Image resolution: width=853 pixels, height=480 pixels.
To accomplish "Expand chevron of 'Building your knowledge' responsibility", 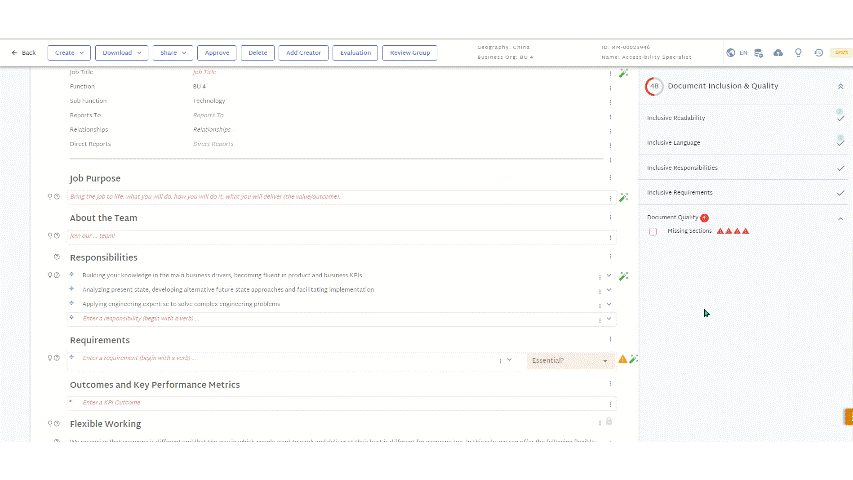I will pos(609,276).
